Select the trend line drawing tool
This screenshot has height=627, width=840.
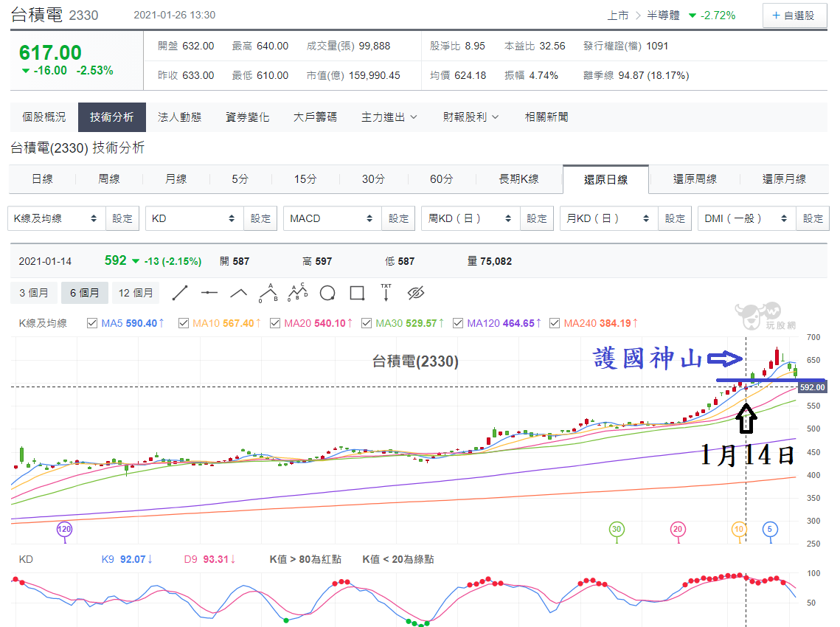tap(180, 293)
